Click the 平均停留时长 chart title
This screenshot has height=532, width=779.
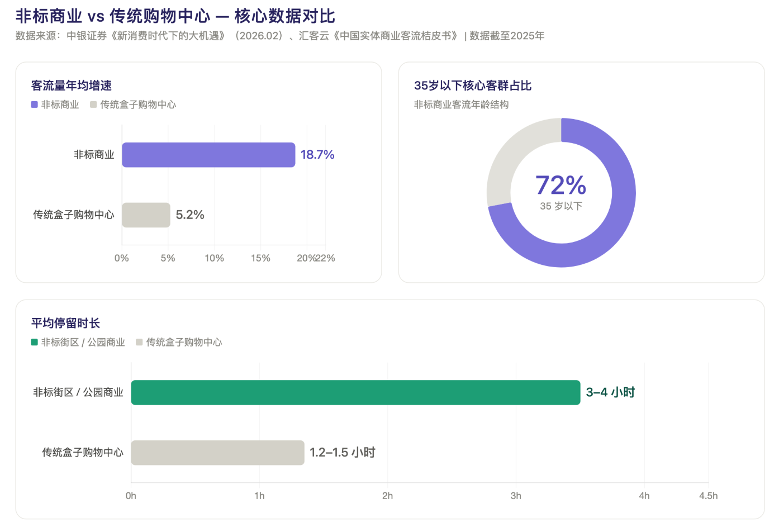(x=65, y=323)
